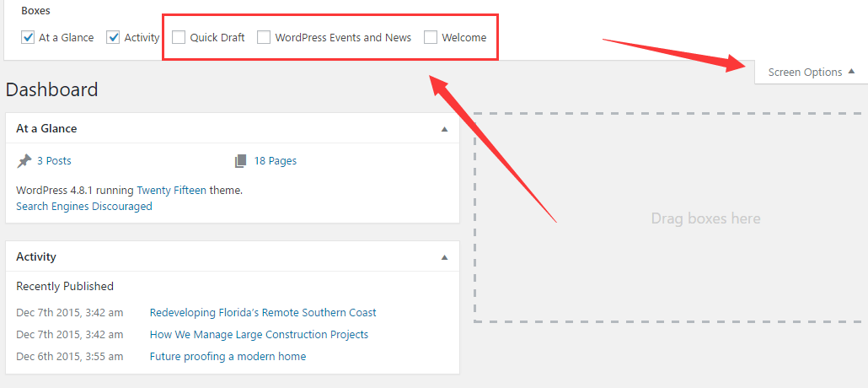Check the Welcome checkbox
The height and width of the screenshot is (388, 868).
[x=431, y=37]
